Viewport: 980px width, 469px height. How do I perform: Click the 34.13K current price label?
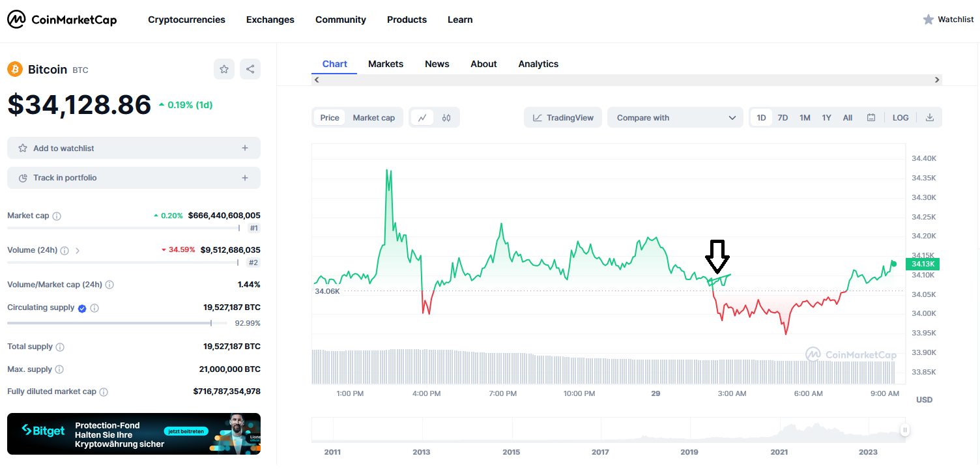(923, 264)
